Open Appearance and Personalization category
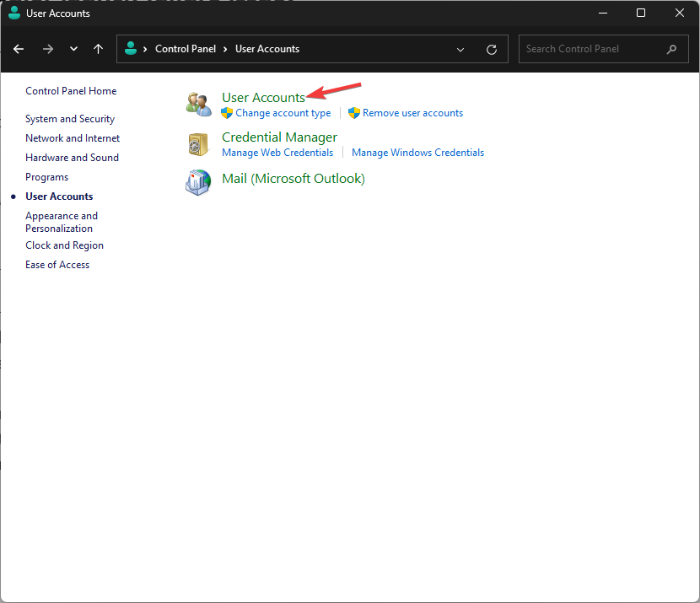The height and width of the screenshot is (603, 700). (62, 222)
